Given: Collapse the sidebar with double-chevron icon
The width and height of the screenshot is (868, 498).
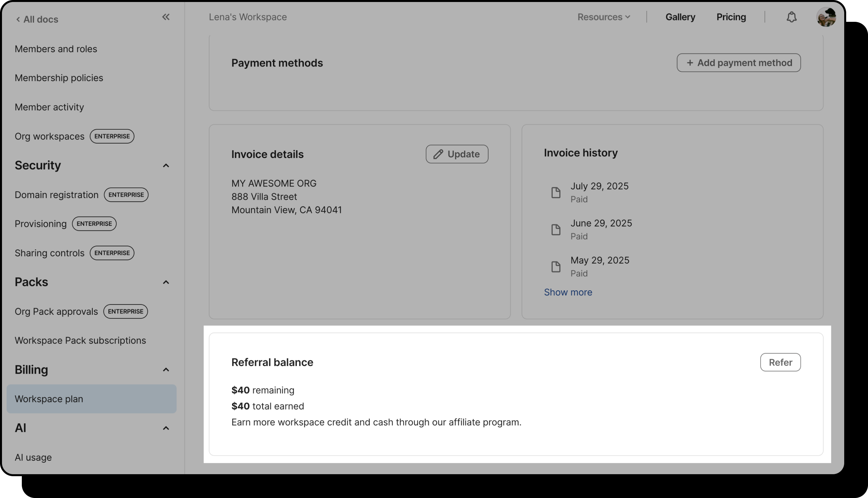Looking at the screenshot, I should tap(166, 17).
